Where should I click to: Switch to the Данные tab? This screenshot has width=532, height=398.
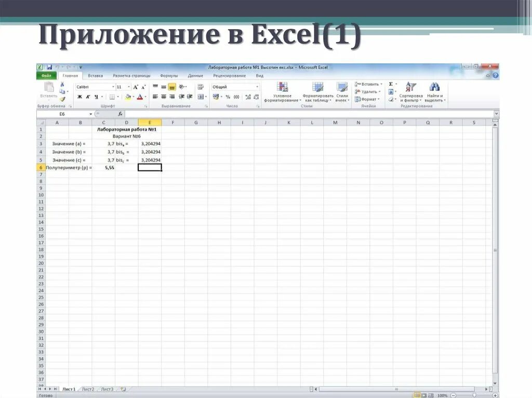[x=195, y=76]
